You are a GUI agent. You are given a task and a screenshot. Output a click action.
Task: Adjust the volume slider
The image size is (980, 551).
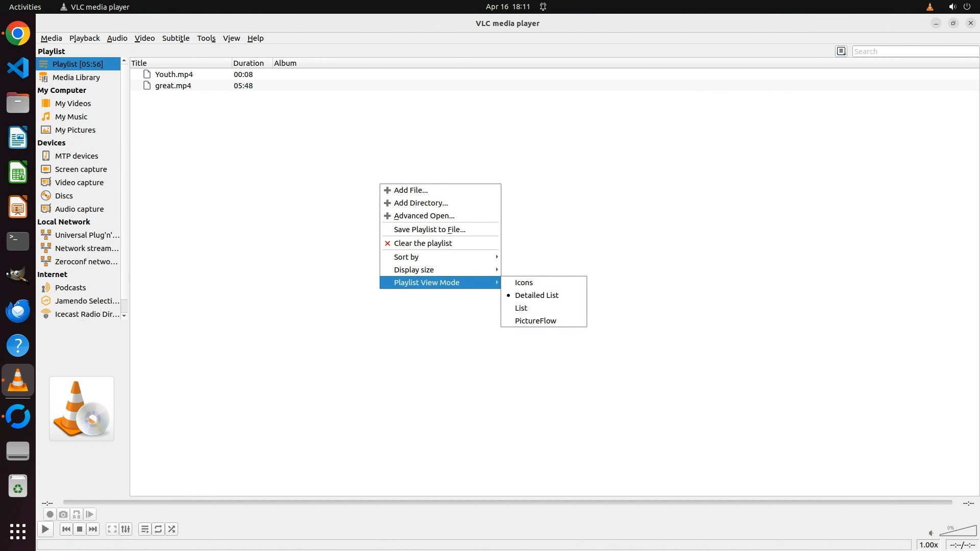pos(958,531)
